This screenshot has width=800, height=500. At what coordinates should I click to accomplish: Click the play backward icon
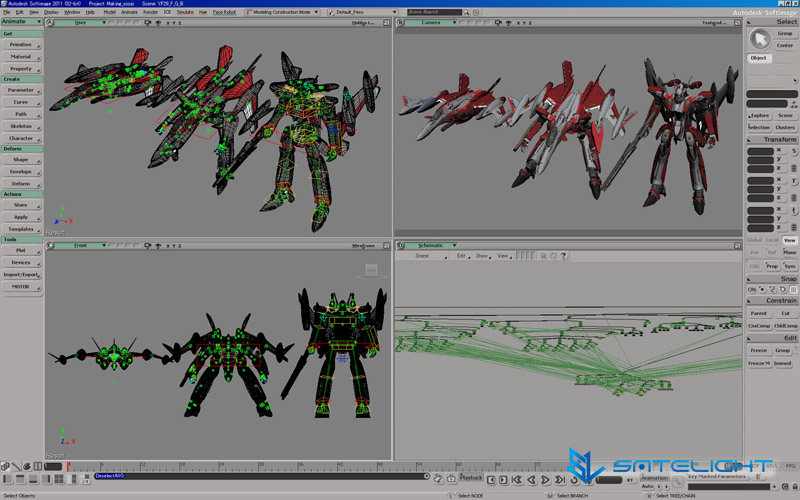[531, 480]
